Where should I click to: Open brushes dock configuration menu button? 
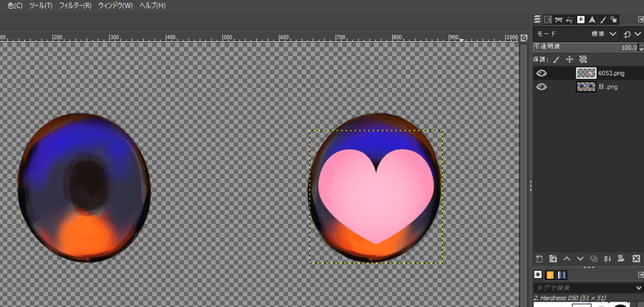coord(640,274)
